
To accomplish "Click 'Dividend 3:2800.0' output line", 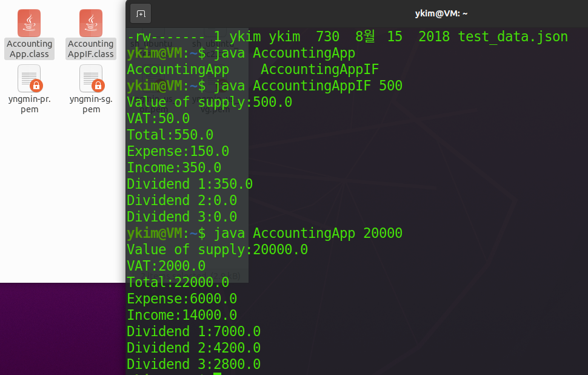I will point(193,365).
